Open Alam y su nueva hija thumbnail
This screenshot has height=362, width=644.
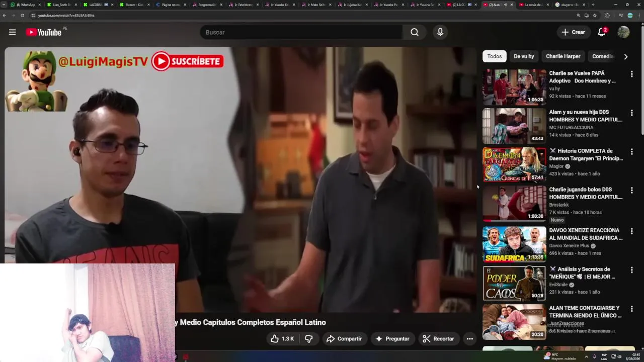pyautogui.click(x=514, y=126)
